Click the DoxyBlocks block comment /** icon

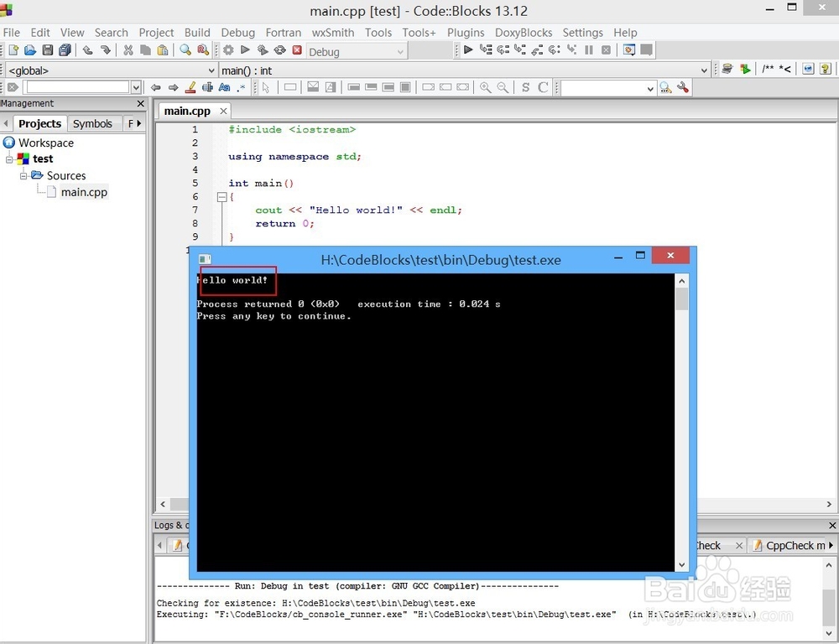point(768,69)
